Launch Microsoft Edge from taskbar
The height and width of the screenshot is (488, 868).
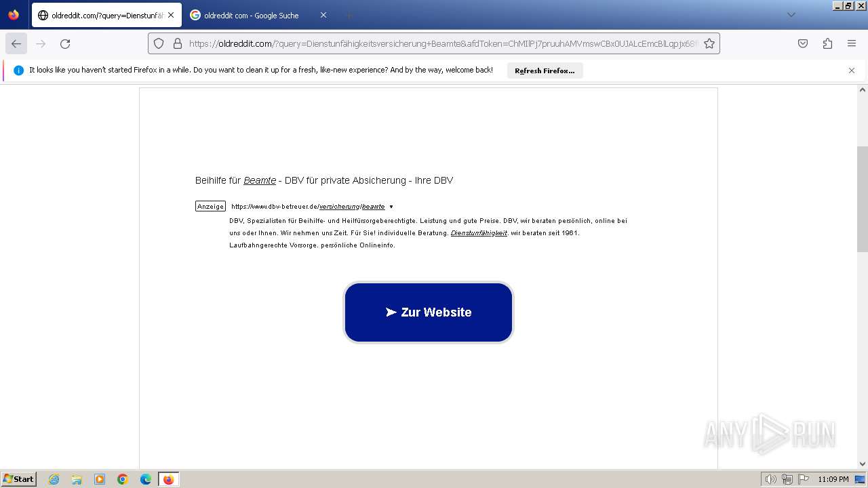[x=146, y=479]
